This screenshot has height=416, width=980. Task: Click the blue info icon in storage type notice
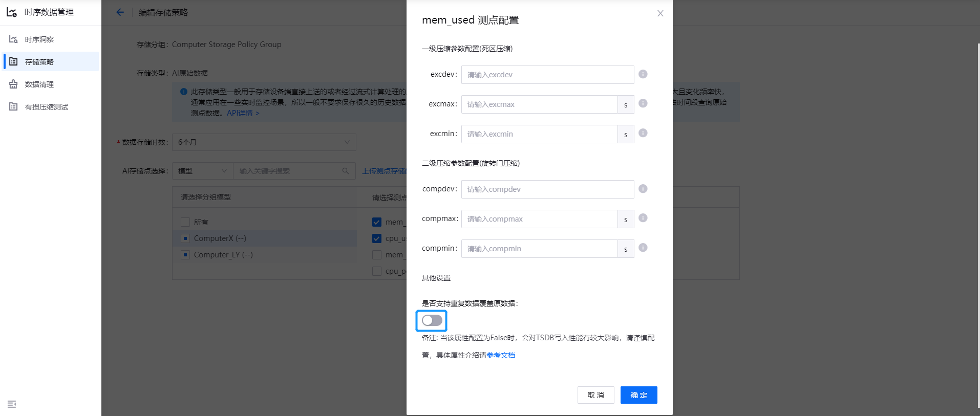pyautogui.click(x=183, y=92)
